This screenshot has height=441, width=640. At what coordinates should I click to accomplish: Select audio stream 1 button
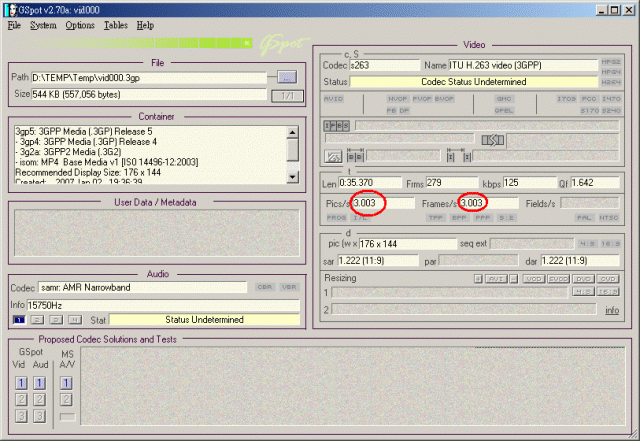[x=19, y=320]
